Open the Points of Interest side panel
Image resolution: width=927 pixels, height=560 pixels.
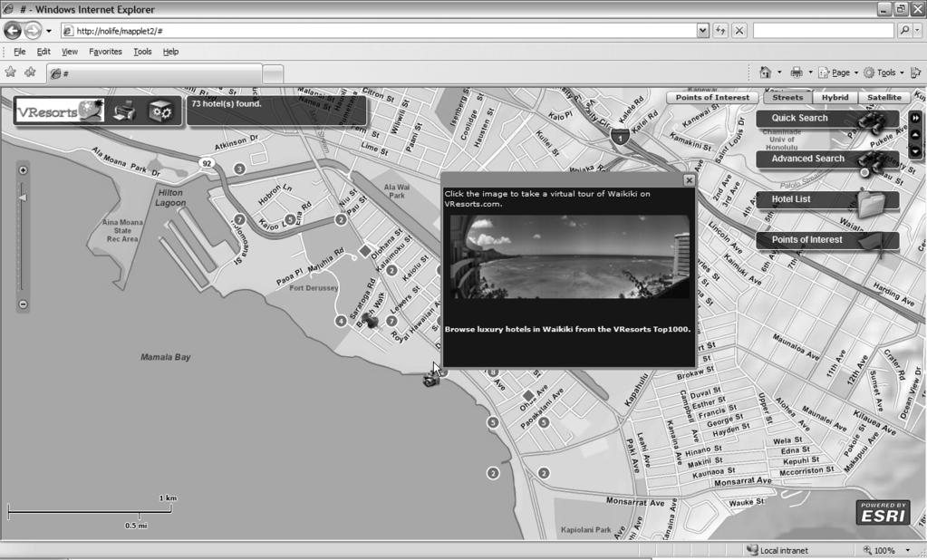pyautogui.click(x=827, y=240)
